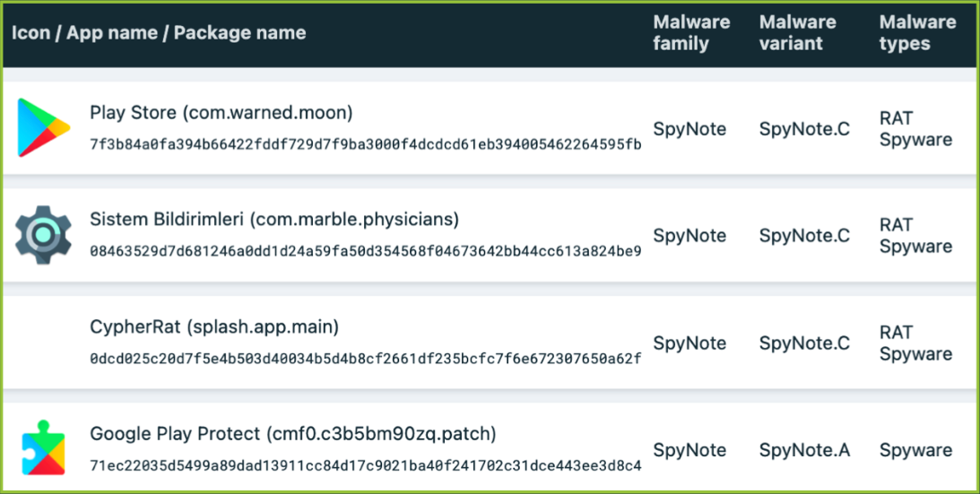Viewport: 980px width, 494px height.
Task: Click SpyNote family in Google Play Protect row
Action: click(689, 450)
